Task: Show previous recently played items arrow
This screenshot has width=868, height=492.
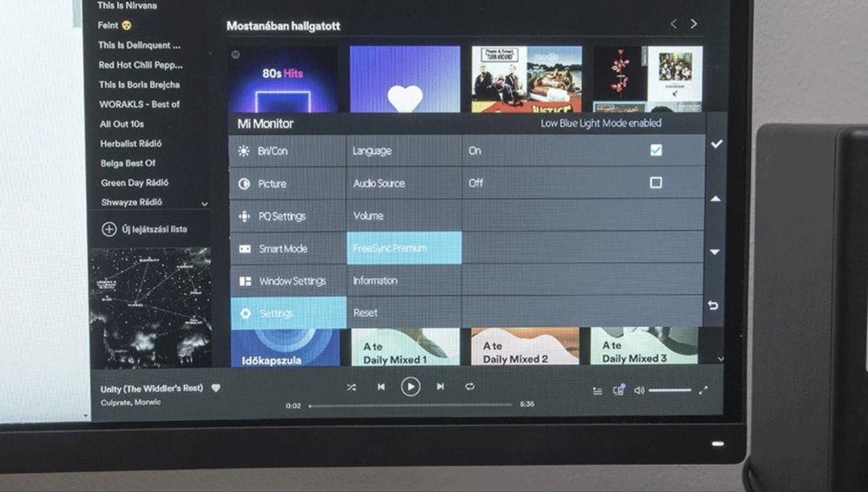Action: 674,23
